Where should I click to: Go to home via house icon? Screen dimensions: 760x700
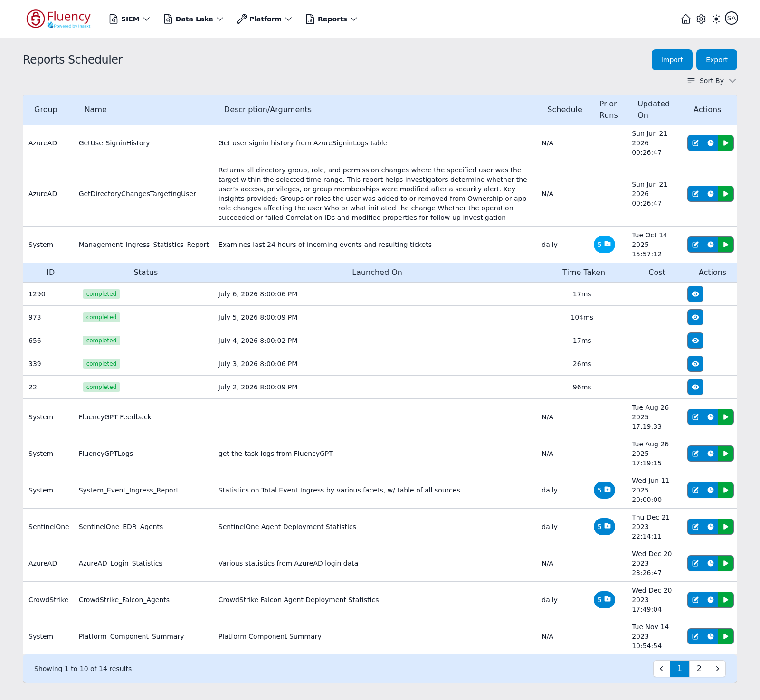tap(686, 19)
